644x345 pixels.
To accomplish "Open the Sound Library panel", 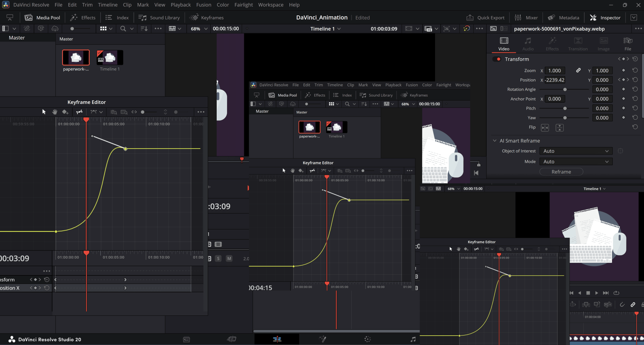I will [x=159, y=17].
